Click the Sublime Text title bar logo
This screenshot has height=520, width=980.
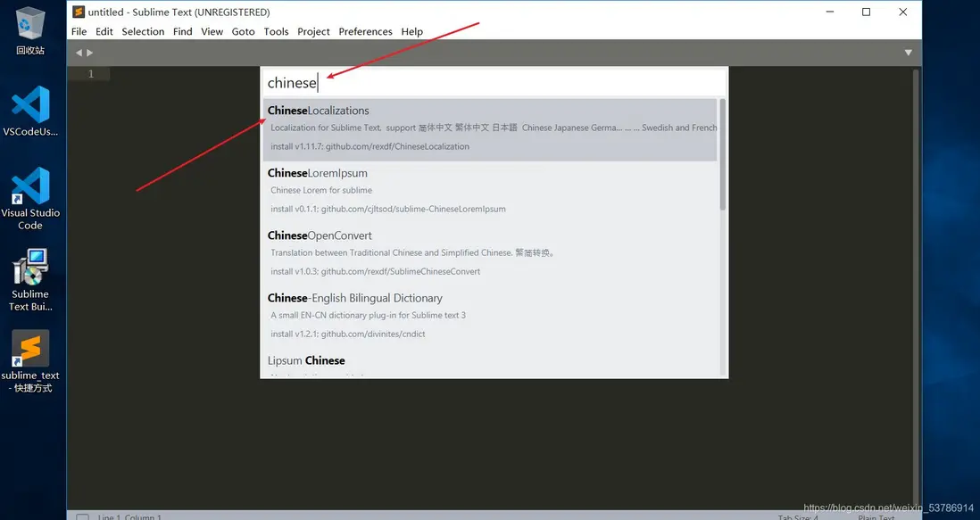pyautogui.click(x=79, y=12)
